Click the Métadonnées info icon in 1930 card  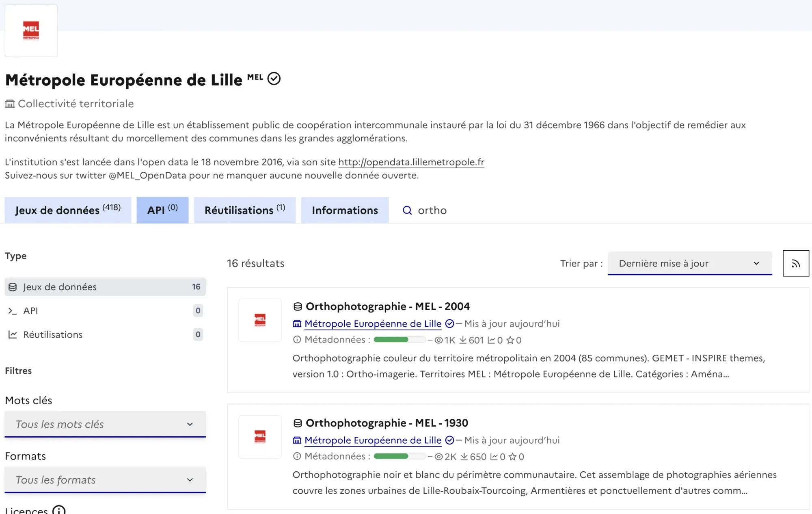click(297, 456)
